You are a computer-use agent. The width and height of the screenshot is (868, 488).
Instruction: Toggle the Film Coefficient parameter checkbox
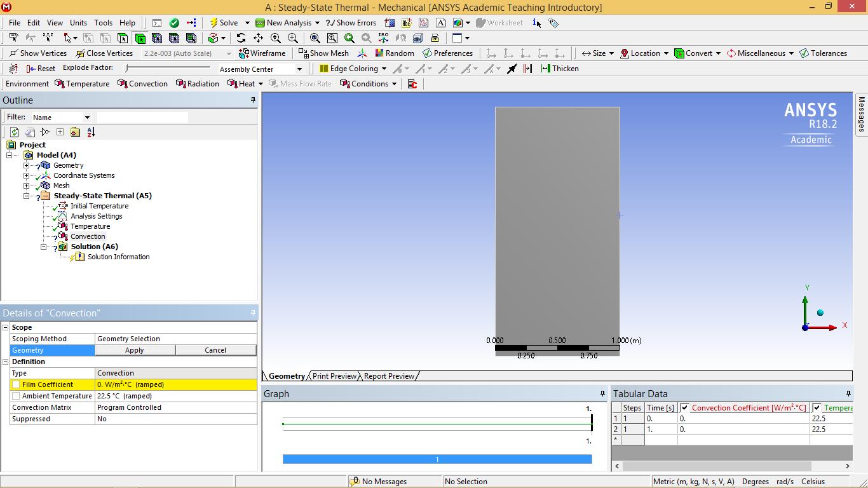coord(16,384)
